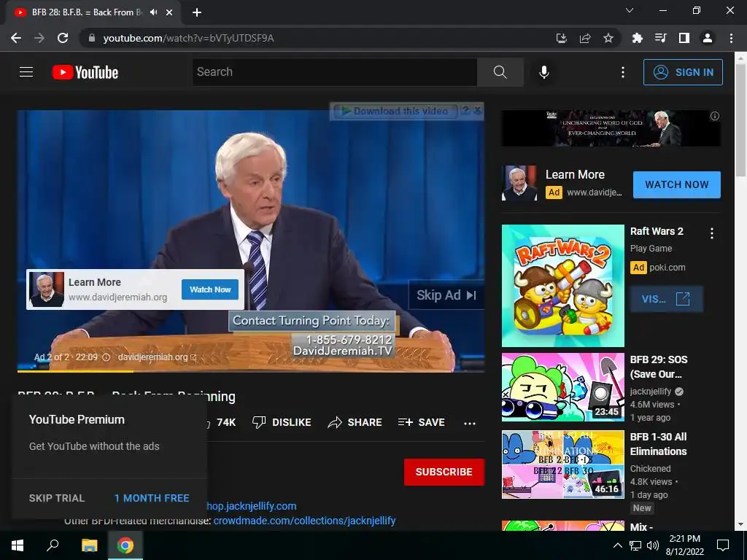Click the search magnifier button

click(500, 72)
